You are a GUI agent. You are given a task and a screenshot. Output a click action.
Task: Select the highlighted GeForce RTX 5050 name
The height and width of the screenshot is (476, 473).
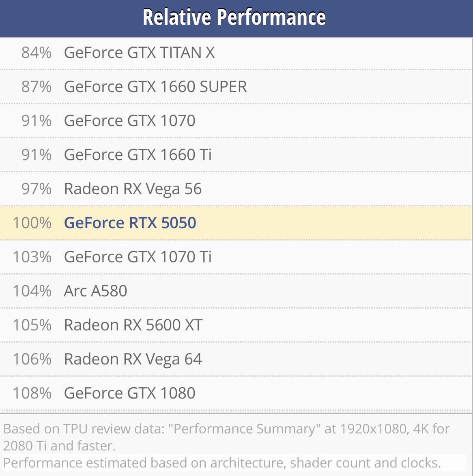(130, 223)
